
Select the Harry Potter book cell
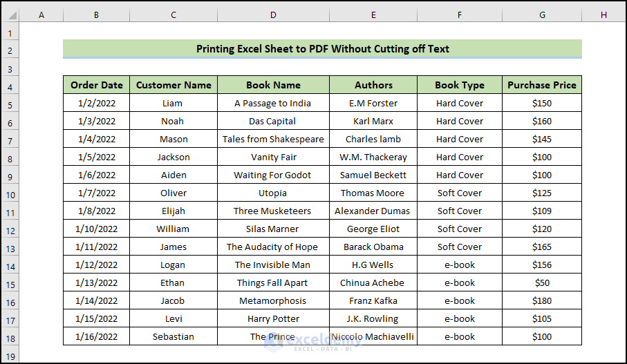(x=273, y=319)
